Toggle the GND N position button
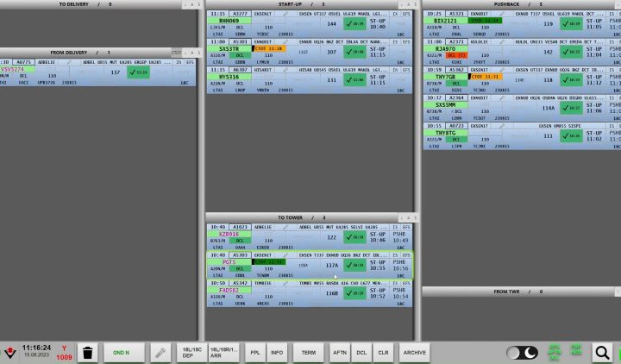 [x=122, y=352]
